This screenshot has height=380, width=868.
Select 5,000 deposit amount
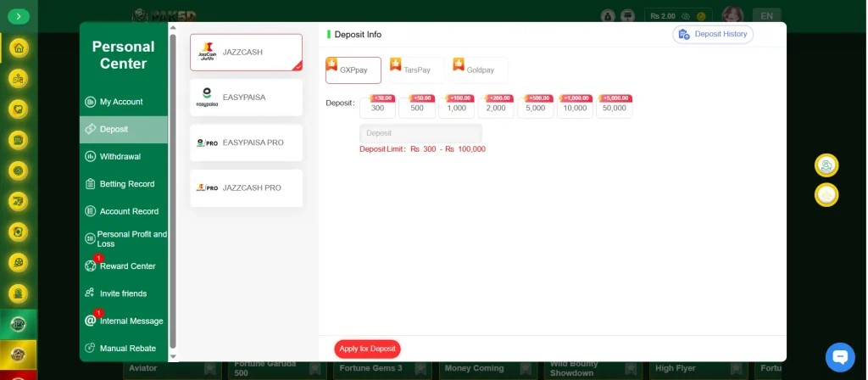coord(536,108)
